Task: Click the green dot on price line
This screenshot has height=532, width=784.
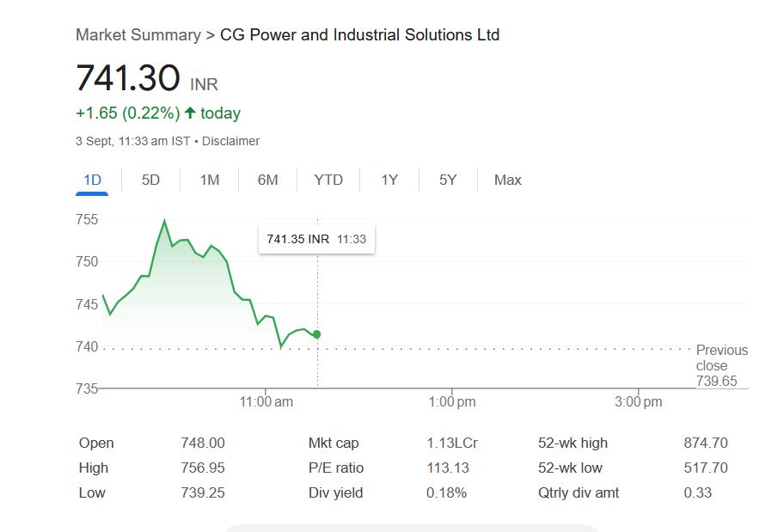Action: pos(317,334)
